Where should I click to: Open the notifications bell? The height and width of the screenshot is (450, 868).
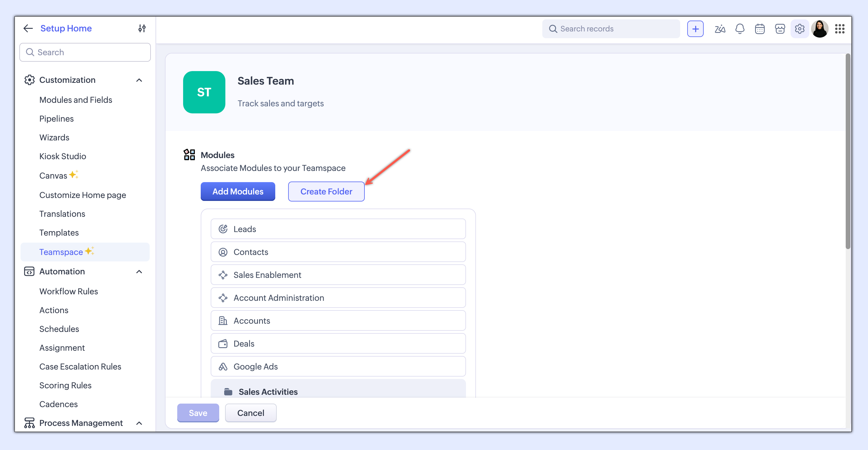point(740,29)
